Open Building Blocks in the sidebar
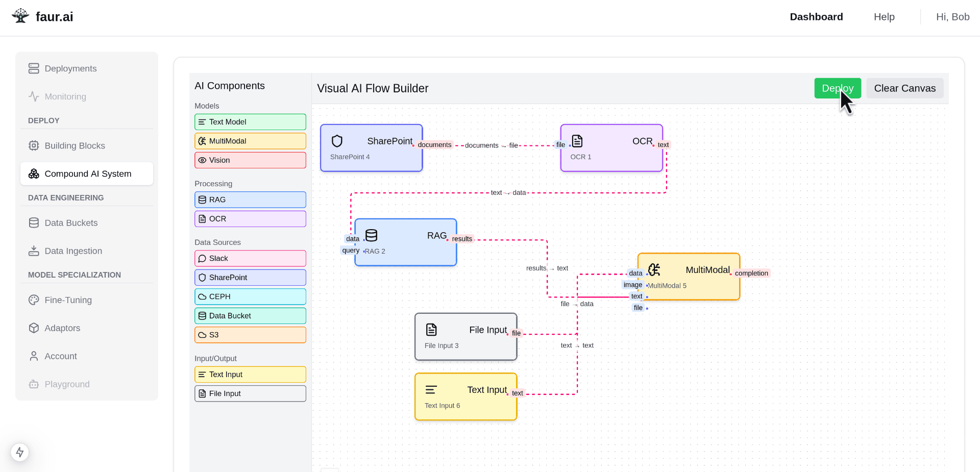The height and width of the screenshot is (472, 980). point(87,145)
